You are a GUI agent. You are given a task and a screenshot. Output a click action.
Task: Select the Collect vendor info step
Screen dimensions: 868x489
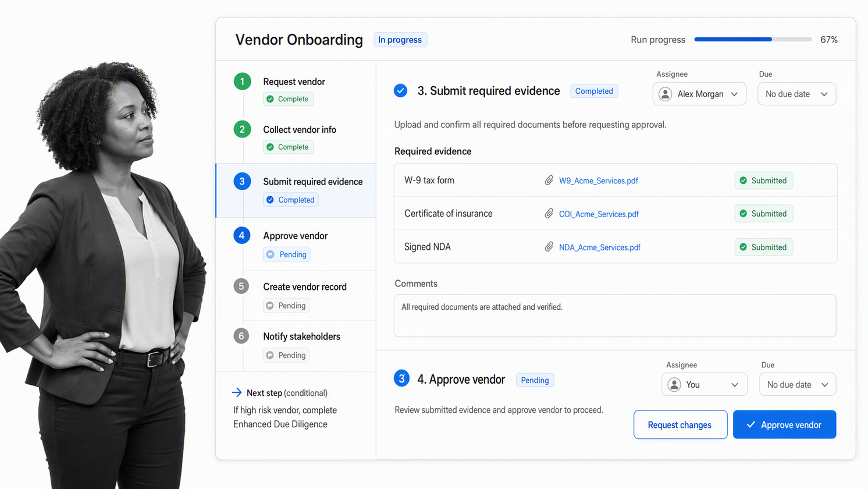coord(296,138)
